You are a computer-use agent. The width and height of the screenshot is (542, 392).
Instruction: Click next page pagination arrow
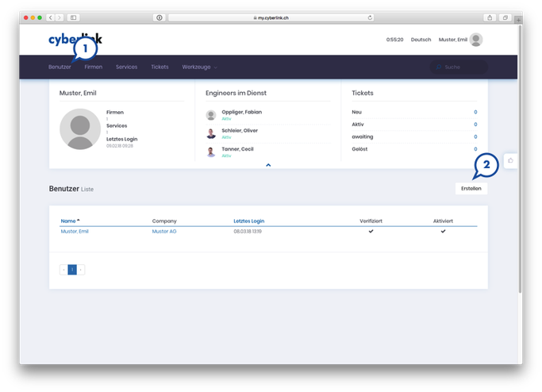pyautogui.click(x=80, y=270)
